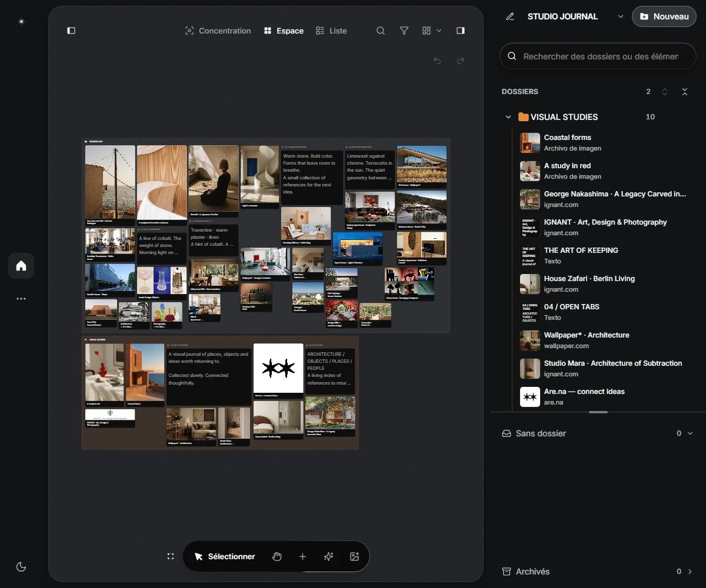Viewport: 706px width, 588px height.
Task: Go to home in left sidebar
Action: pyautogui.click(x=21, y=266)
